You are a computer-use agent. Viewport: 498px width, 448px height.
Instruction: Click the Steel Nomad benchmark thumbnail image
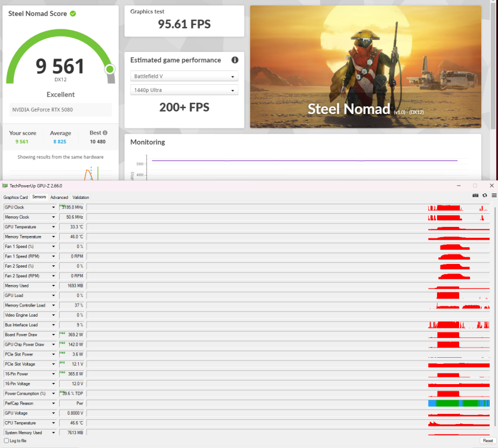(x=365, y=67)
